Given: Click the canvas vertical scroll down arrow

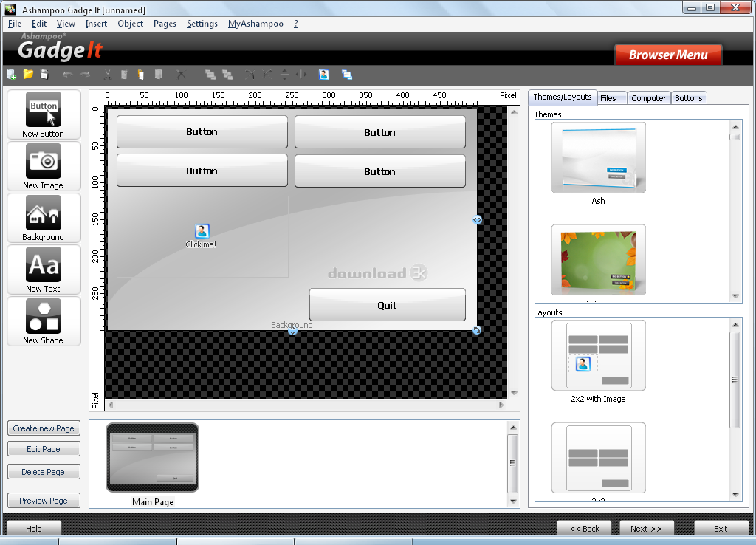Looking at the screenshot, I should point(514,393).
